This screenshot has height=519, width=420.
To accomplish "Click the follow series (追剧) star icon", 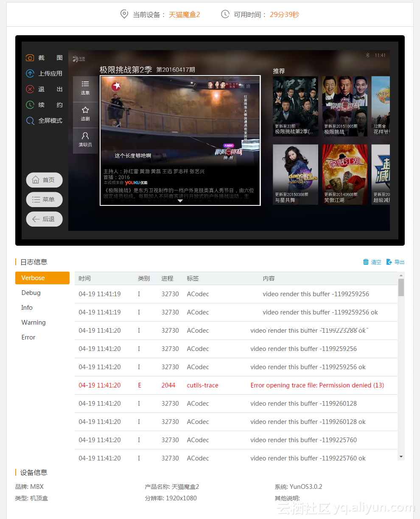I will [85, 110].
